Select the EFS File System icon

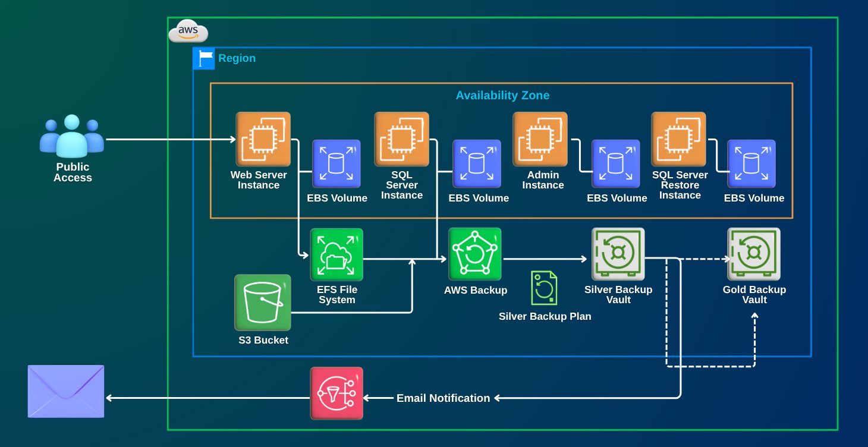[336, 255]
